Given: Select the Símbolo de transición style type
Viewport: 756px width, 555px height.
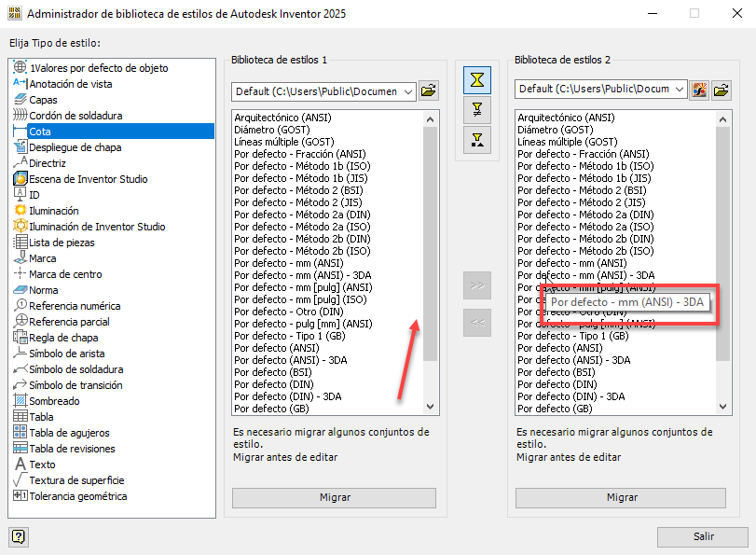Looking at the screenshot, I should [76, 385].
